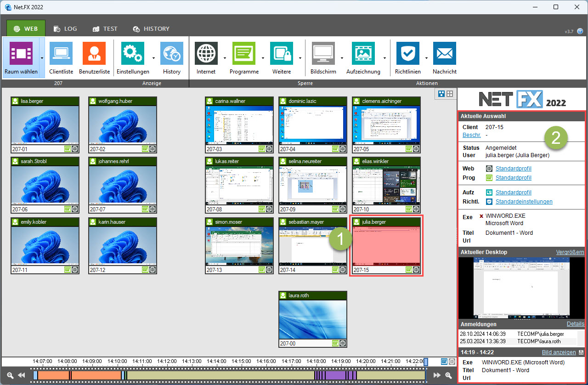Click the timeline fast-forward arrows
Image resolution: width=588 pixels, height=385 pixels.
pos(437,375)
